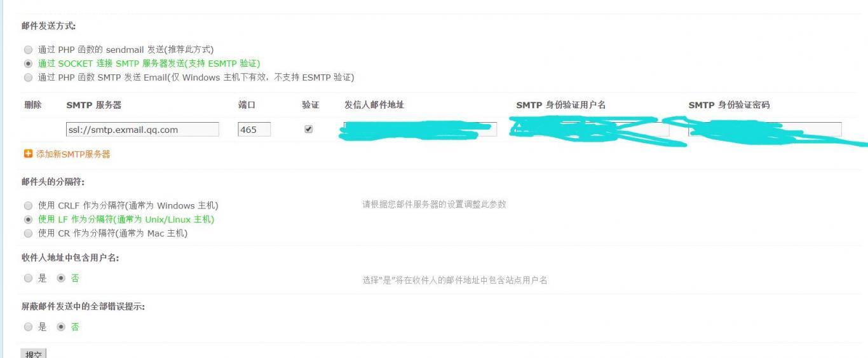Toggle the SMTP 验证 checkbox
The height and width of the screenshot is (358, 868).
[309, 129]
